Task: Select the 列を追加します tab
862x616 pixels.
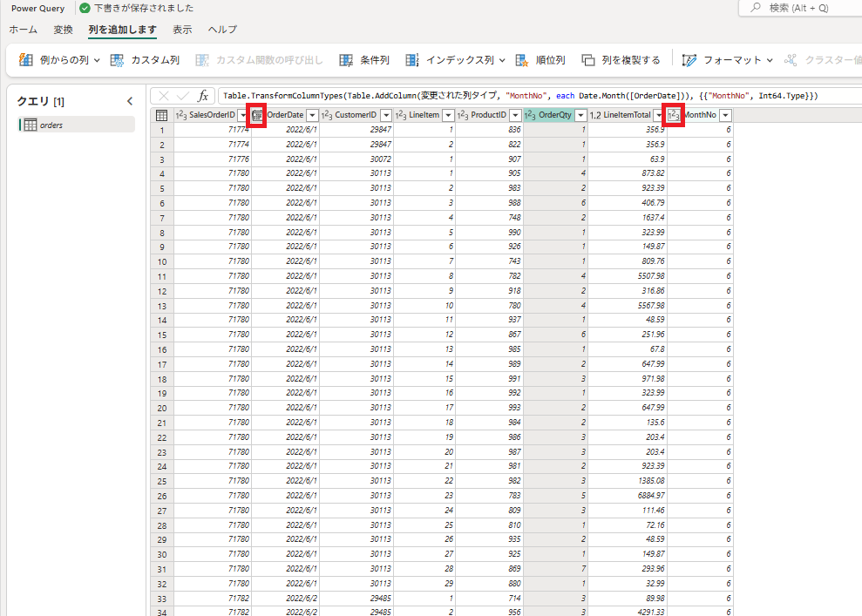Action: pyautogui.click(x=123, y=30)
